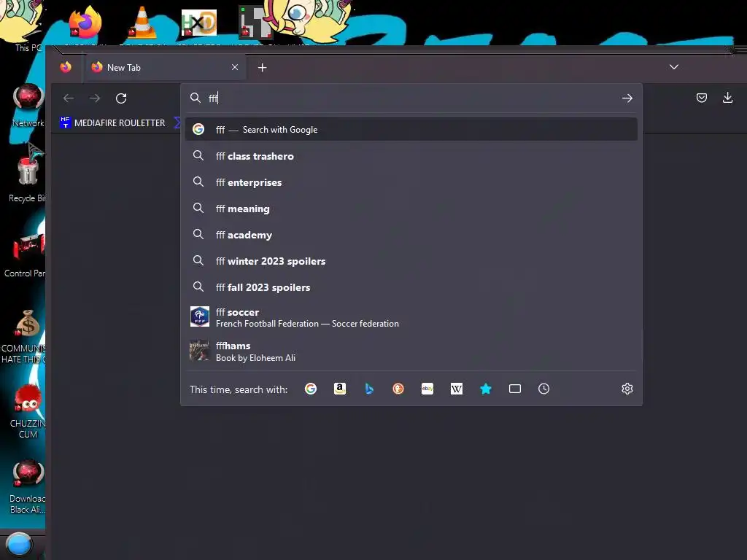Search this time with DuckDuckGo

pyautogui.click(x=398, y=389)
